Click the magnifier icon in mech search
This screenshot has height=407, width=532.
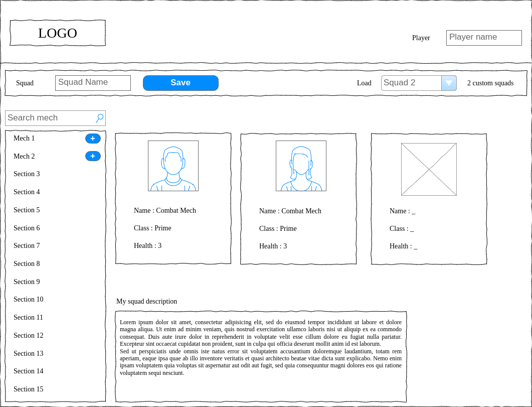pyautogui.click(x=99, y=118)
